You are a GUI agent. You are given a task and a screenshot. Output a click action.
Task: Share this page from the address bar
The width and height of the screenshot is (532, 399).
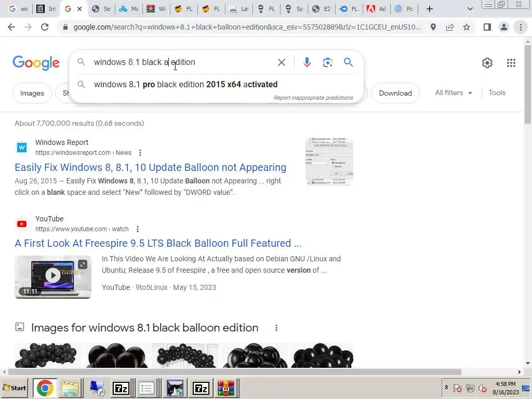450,27
